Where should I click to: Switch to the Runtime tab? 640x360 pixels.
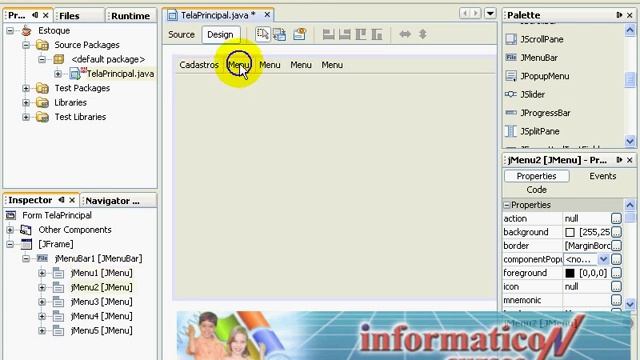(130, 16)
